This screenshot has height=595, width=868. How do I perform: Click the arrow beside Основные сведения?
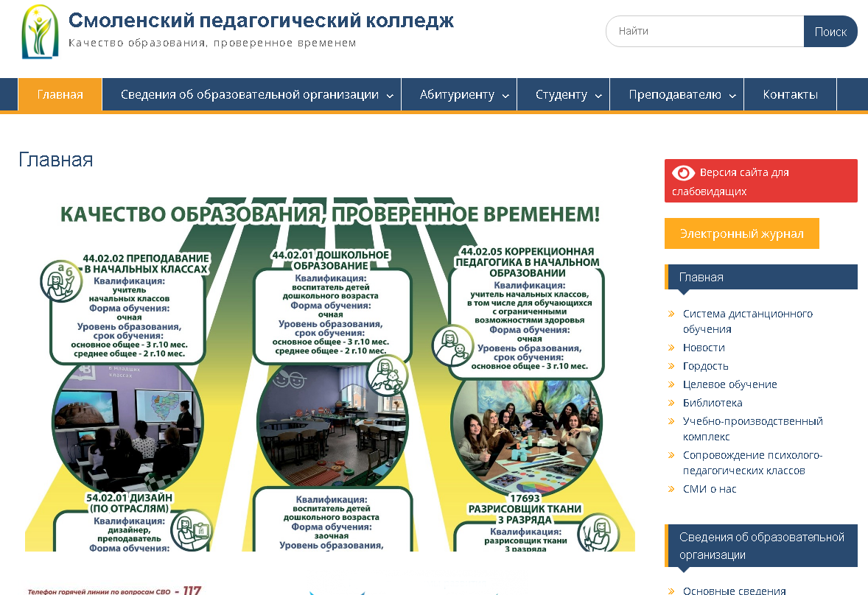(x=670, y=591)
